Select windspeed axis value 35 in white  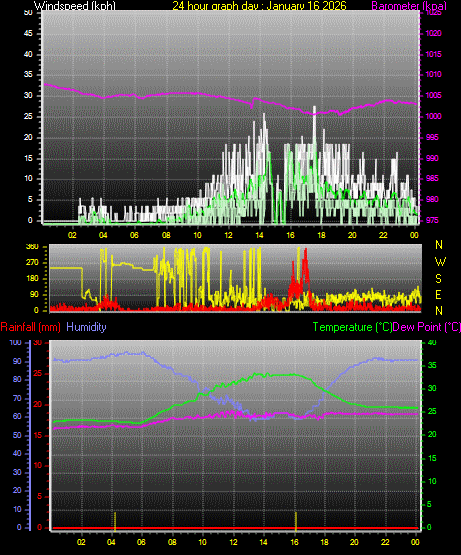click(x=28, y=74)
